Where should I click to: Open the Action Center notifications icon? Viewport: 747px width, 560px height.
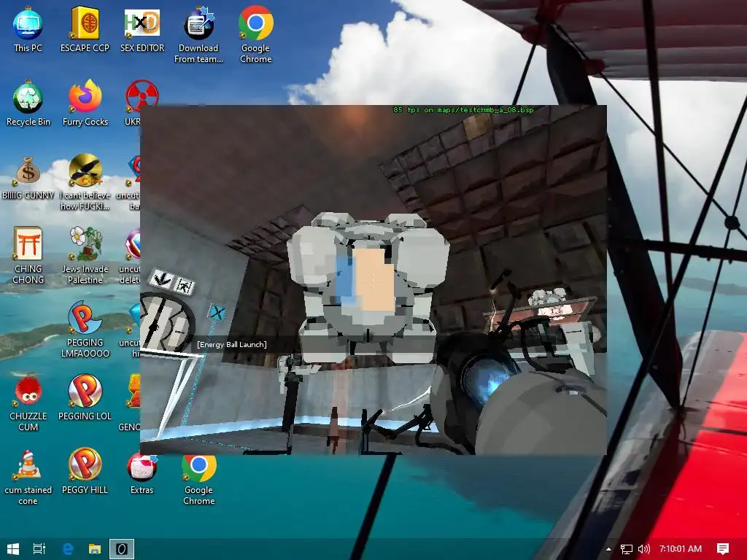[723, 549]
